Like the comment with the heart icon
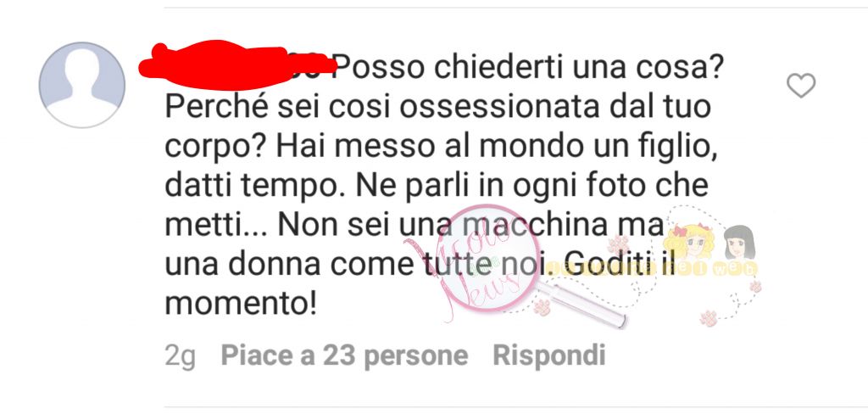868x420 pixels. click(801, 86)
